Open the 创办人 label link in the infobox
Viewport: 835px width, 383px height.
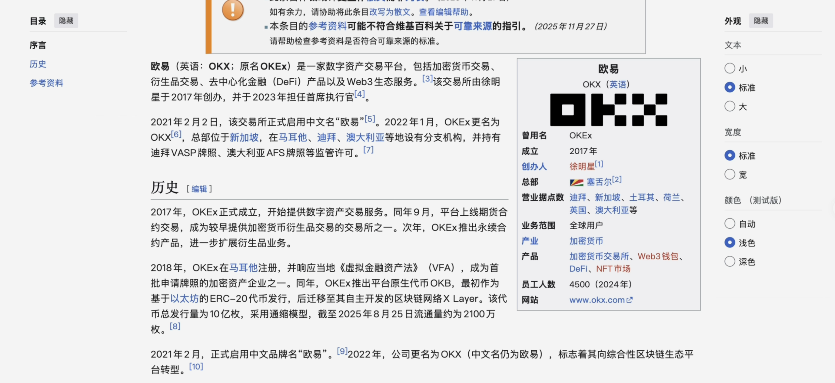pos(534,167)
